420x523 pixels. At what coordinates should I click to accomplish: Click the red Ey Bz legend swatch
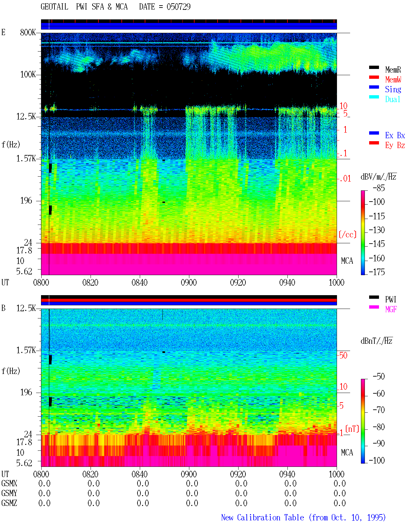click(x=374, y=143)
